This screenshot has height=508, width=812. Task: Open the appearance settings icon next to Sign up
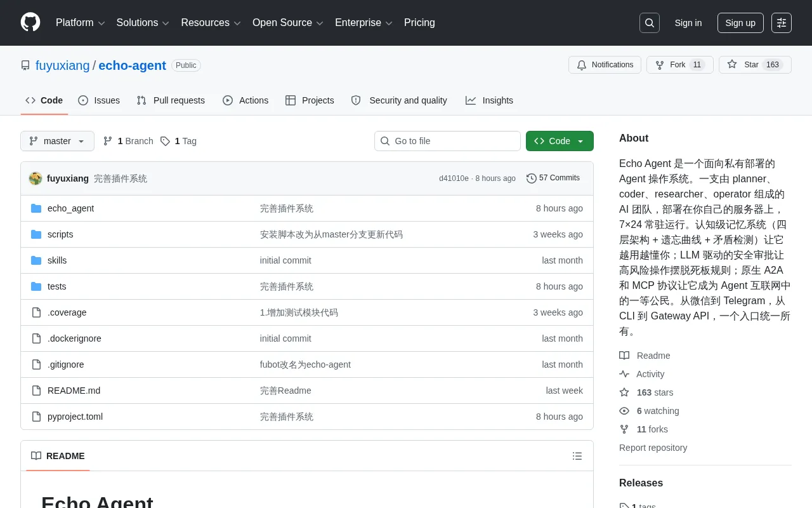pos(782,23)
